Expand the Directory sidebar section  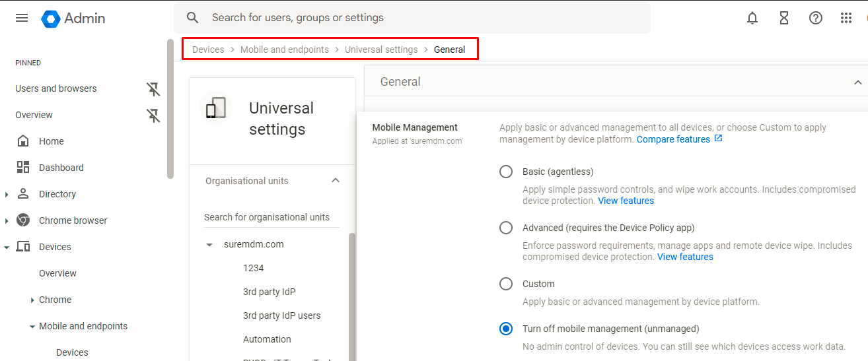[x=7, y=194]
